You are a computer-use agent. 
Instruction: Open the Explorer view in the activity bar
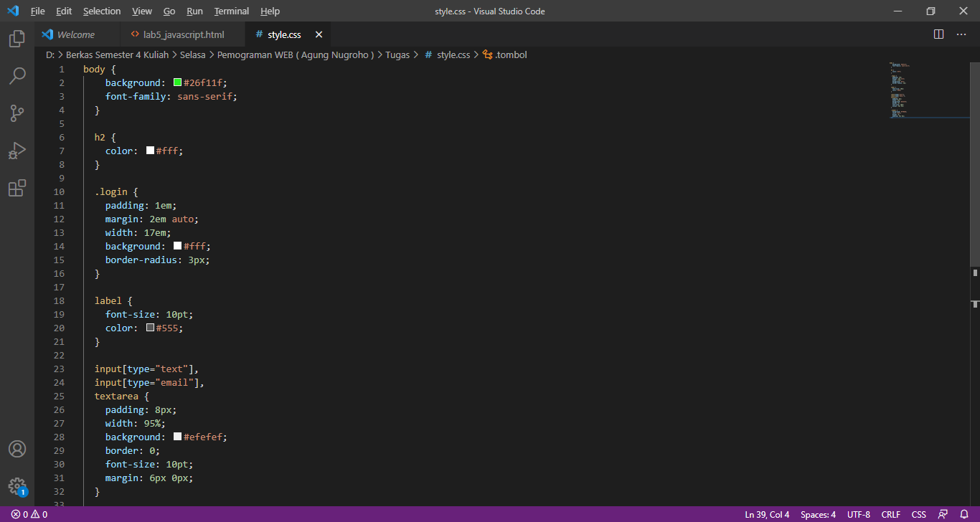tap(17, 39)
